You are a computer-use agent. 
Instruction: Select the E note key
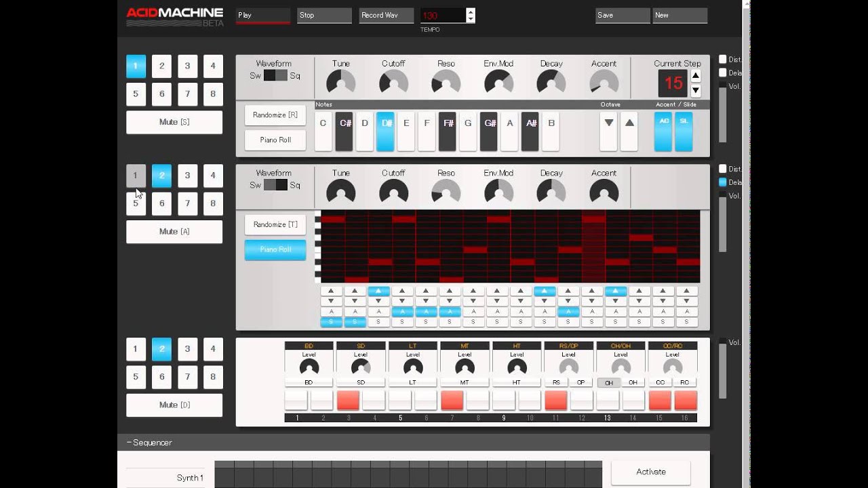coord(406,131)
